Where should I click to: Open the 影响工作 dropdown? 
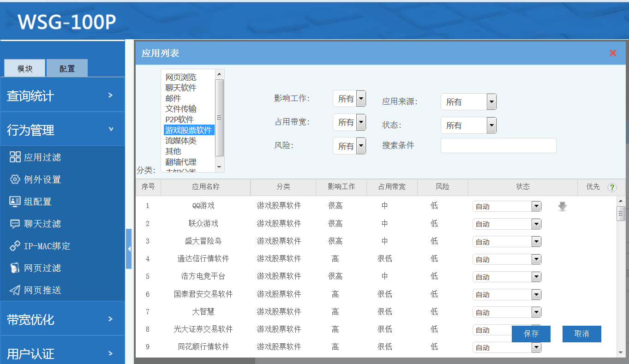361,99
